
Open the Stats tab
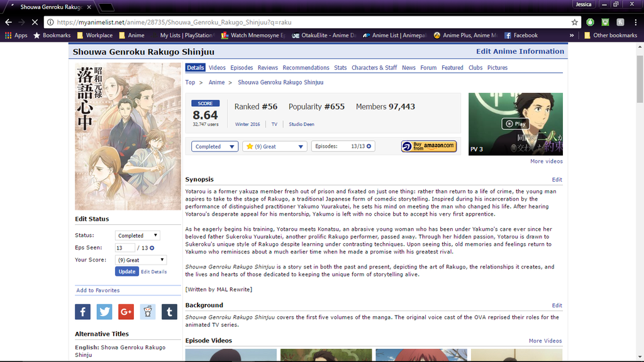click(x=340, y=68)
